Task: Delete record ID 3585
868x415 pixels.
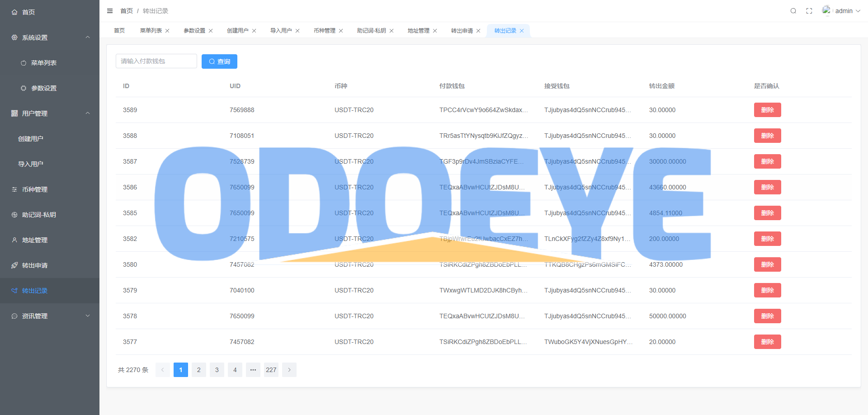Action: pos(767,213)
